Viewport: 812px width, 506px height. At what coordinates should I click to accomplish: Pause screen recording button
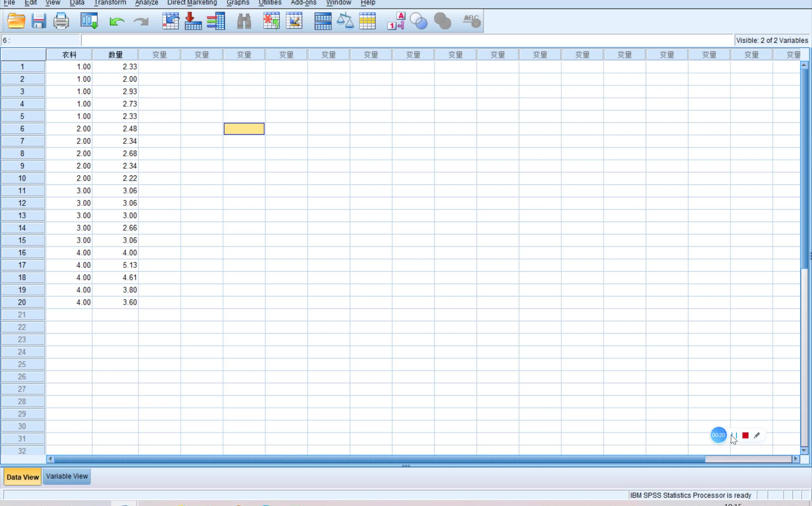[734, 435]
